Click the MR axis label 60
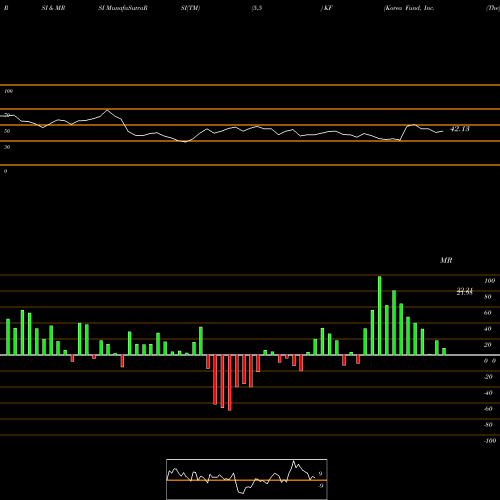The image size is (500, 500). [488, 313]
